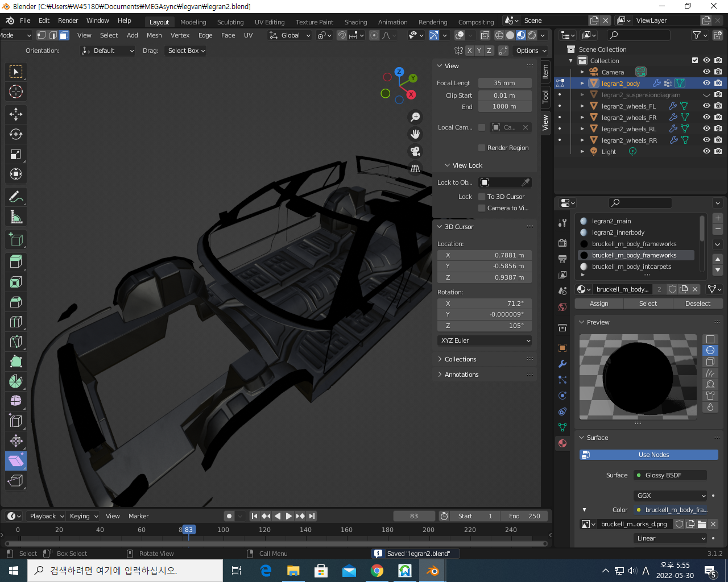Click the Color socket yellow dot
Image resolution: width=728 pixels, height=582 pixels.
point(639,510)
